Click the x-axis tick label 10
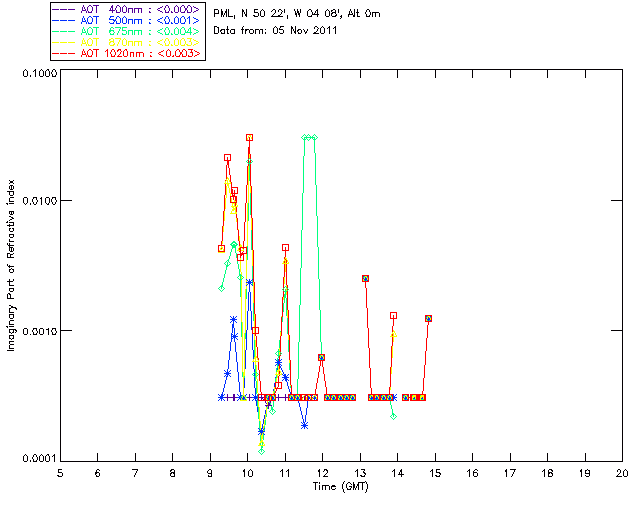Image resolution: width=640 pixels, height=512 pixels. pyautogui.click(x=247, y=473)
